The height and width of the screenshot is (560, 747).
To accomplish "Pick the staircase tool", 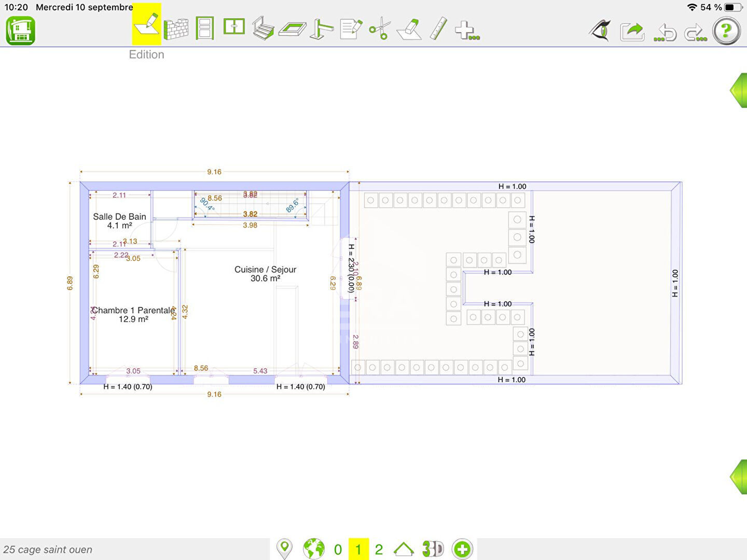I will pyautogui.click(x=263, y=29).
